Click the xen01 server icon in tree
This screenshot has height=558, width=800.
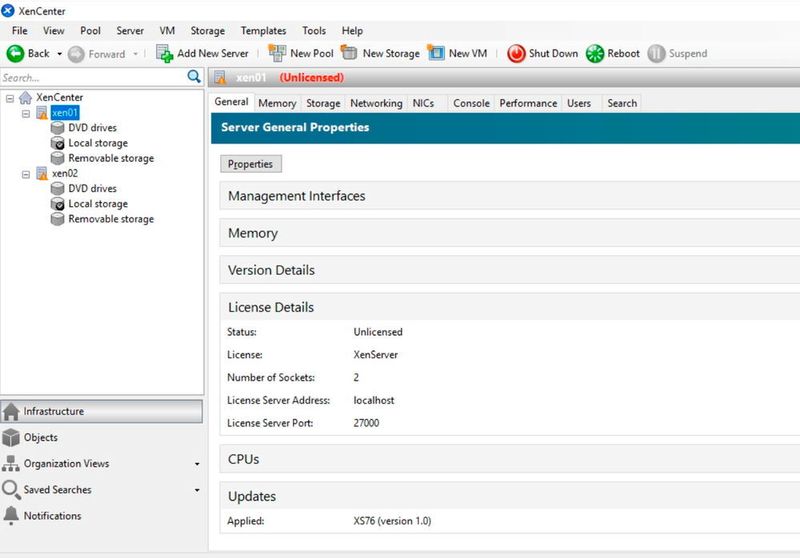pos(42,113)
